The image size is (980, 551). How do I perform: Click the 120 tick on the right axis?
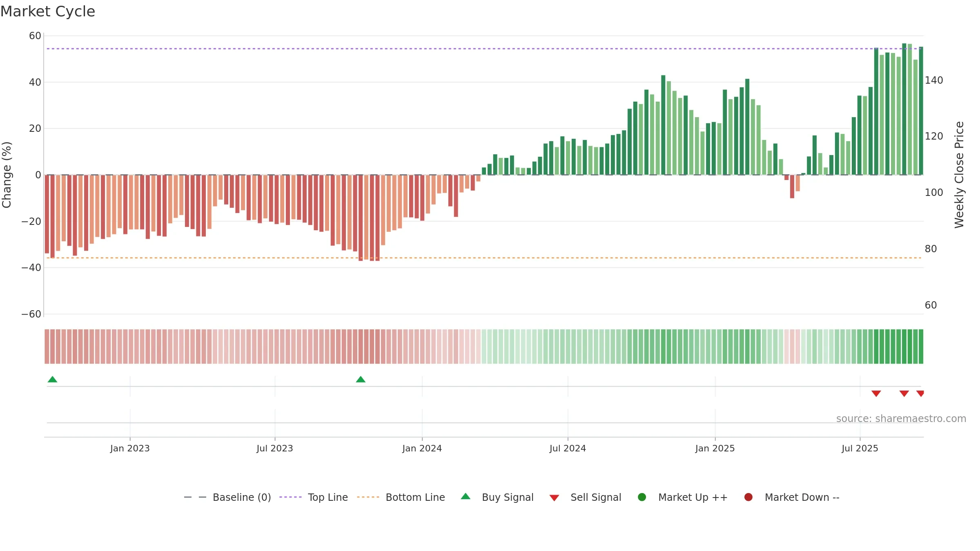934,136
